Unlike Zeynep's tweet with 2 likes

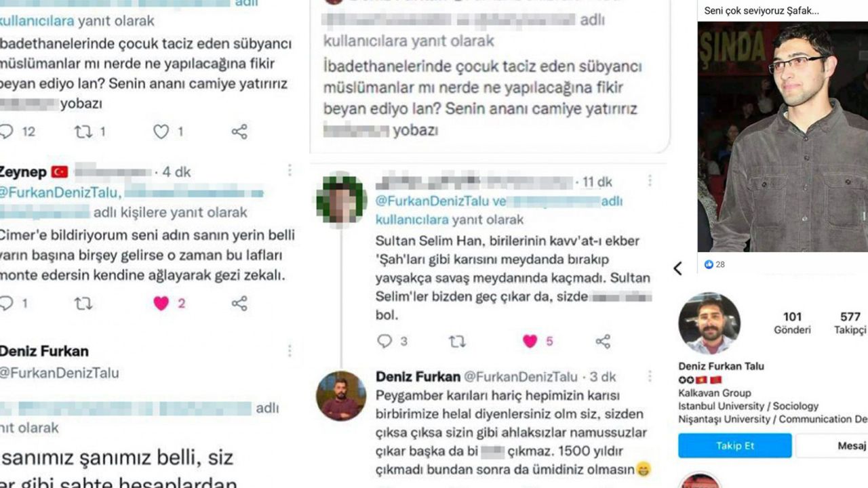pyautogui.click(x=161, y=304)
